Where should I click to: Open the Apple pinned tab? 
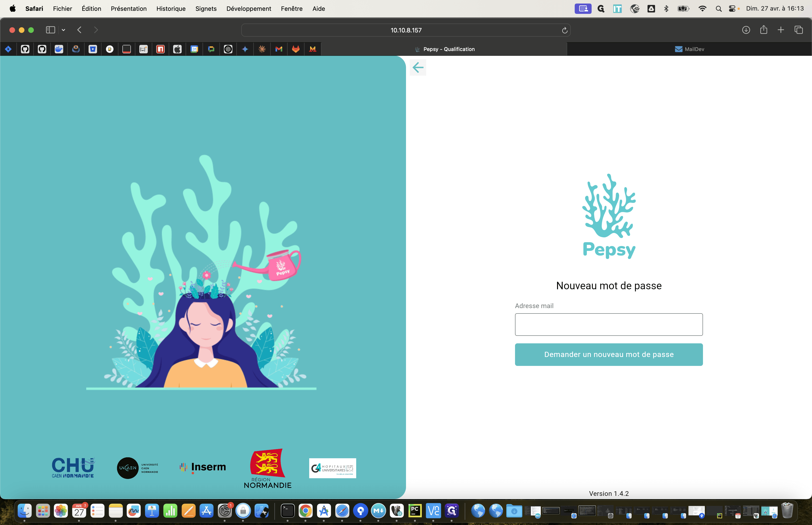tap(177, 49)
